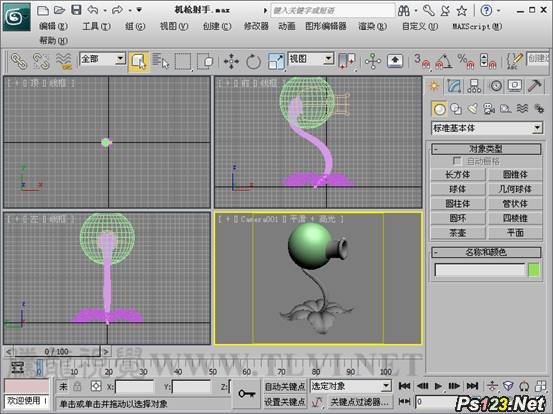This screenshot has height=414, width=553.
Task: Select the Link tool chain icon
Action: pyautogui.click(x=19, y=61)
